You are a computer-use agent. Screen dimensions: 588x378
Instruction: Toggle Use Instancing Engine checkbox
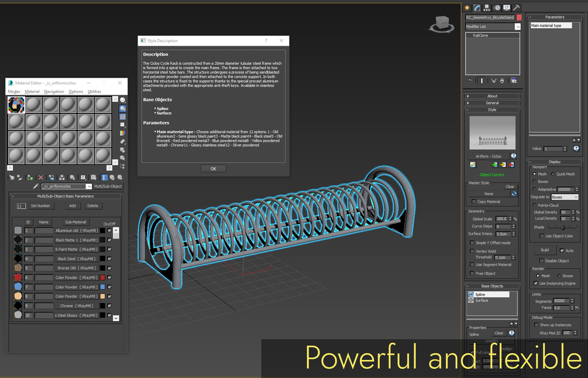click(x=535, y=283)
